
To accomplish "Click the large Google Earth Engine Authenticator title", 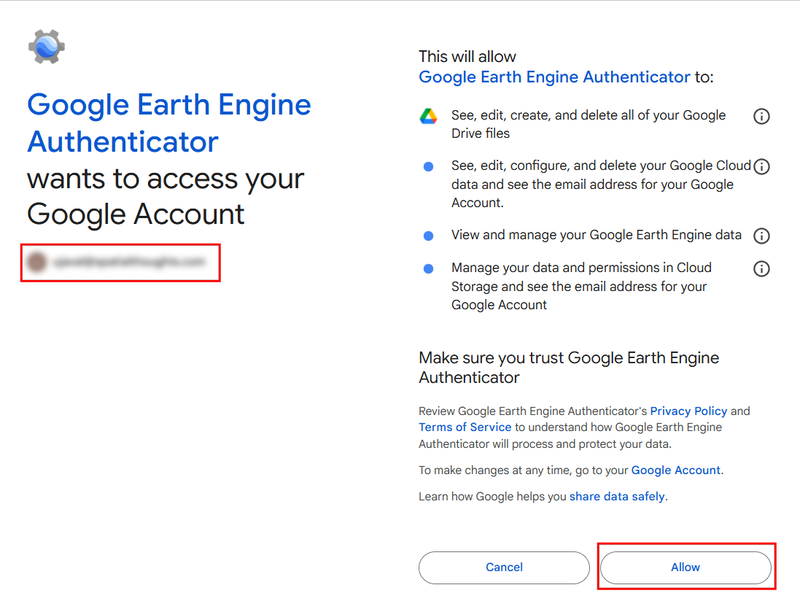I will [169, 123].
